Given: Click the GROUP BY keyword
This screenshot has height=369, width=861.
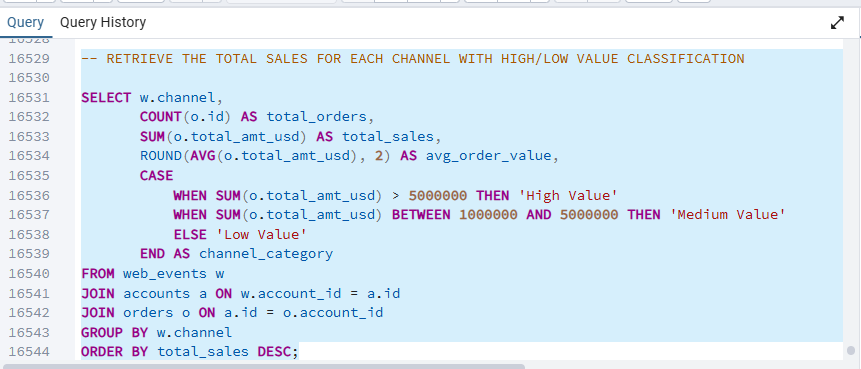Looking at the screenshot, I should click(115, 332).
